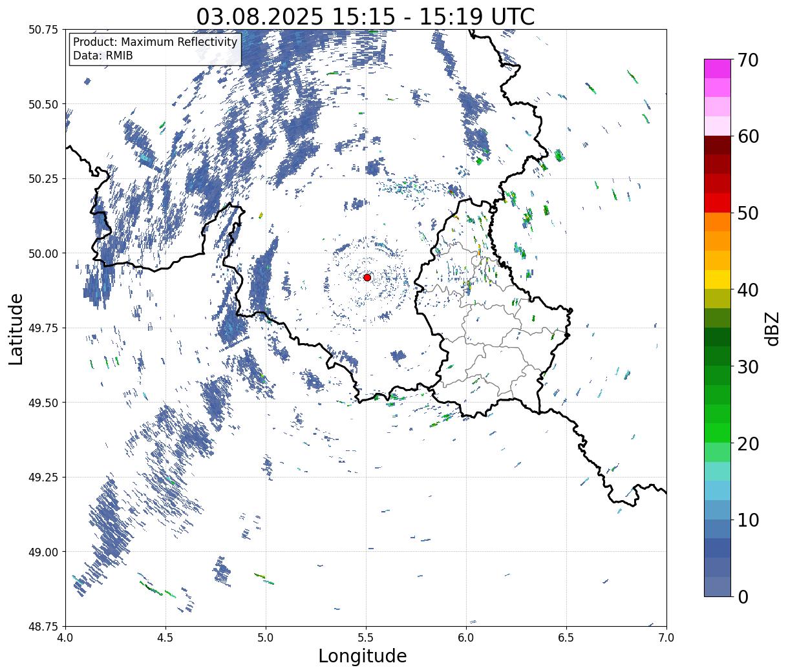Screen dimensions: 788x672
Task: Click the 'Product: Maximum Reflectivity' text
Action: coord(155,42)
